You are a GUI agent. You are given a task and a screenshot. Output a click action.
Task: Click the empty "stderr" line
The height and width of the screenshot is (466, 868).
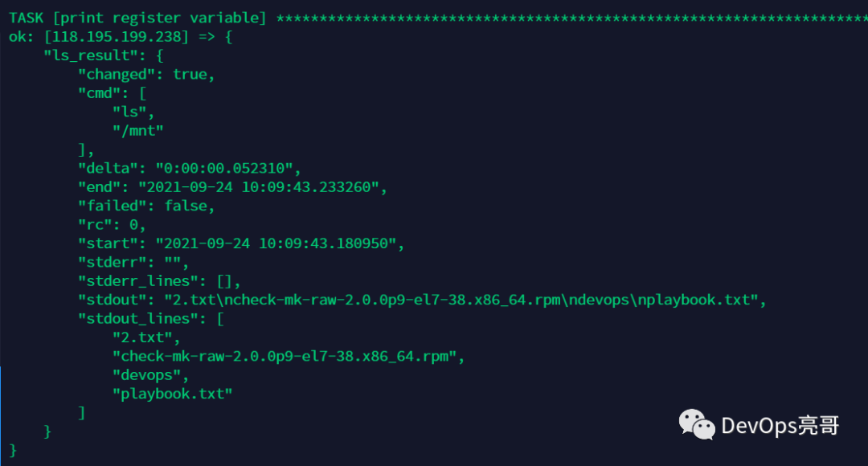pos(133,262)
